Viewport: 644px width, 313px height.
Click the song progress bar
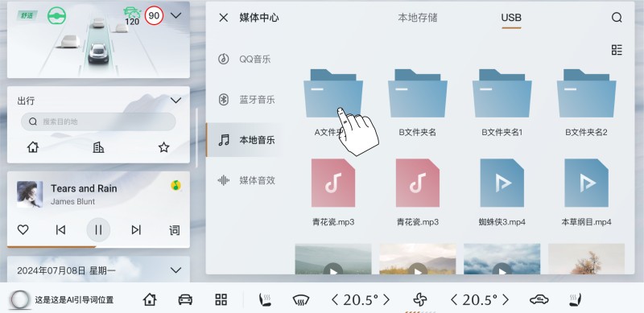tap(98, 247)
